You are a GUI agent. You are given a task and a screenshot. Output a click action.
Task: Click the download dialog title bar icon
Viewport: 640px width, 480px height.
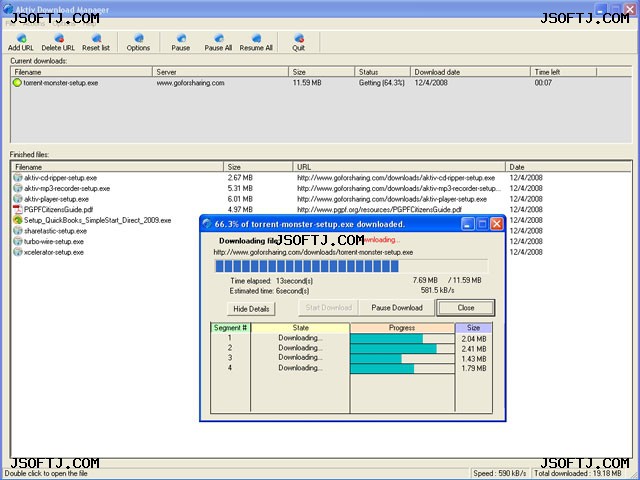tap(207, 224)
